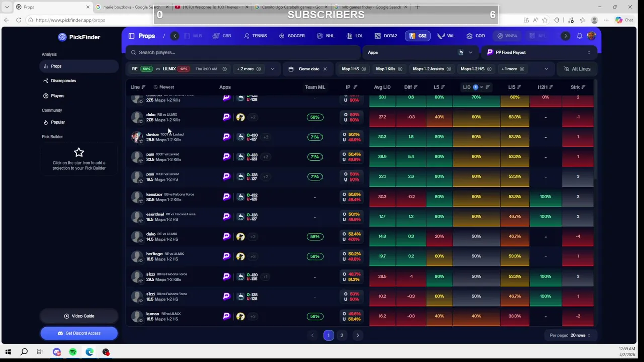The width and height of the screenshot is (644, 362).
Task: Click the 33.3% L15 cell in kumao row
Action: pos(514,316)
